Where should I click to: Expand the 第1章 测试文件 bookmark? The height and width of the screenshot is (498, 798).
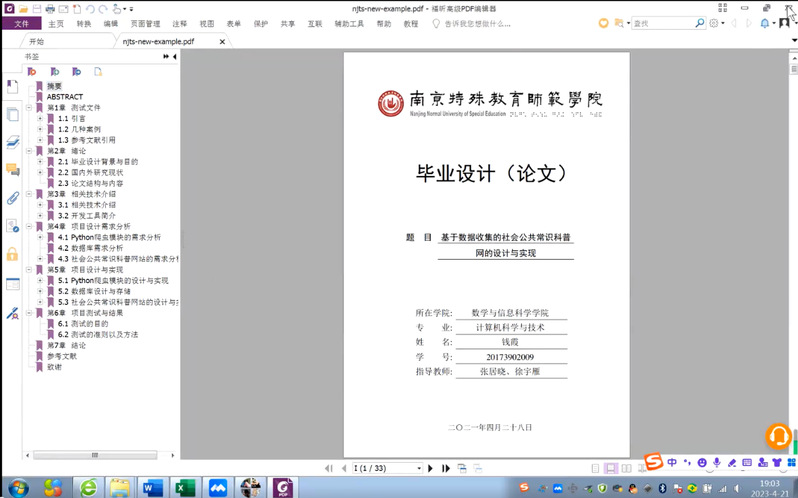(28, 107)
